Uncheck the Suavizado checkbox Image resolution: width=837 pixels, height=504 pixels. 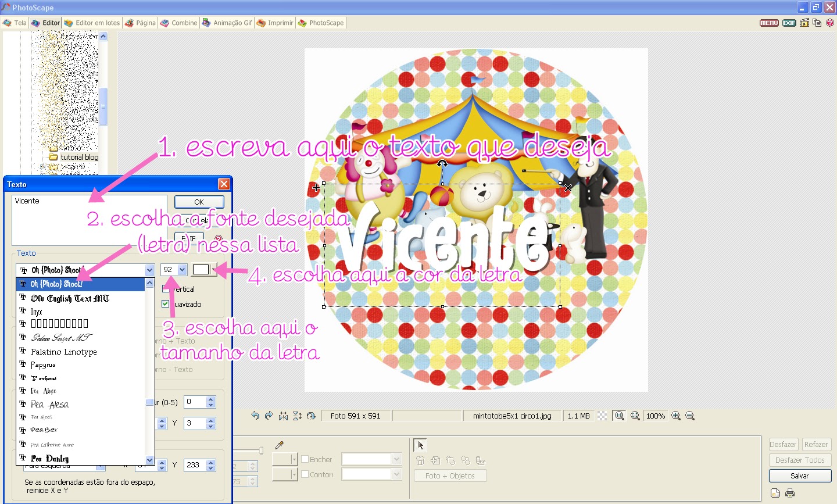coord(165,304)
